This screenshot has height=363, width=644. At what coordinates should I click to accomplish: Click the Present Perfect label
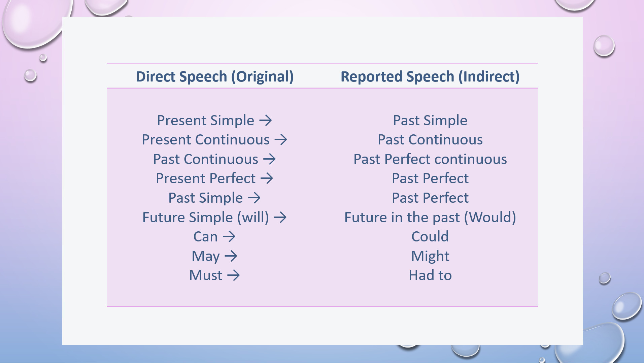[205, 178]
